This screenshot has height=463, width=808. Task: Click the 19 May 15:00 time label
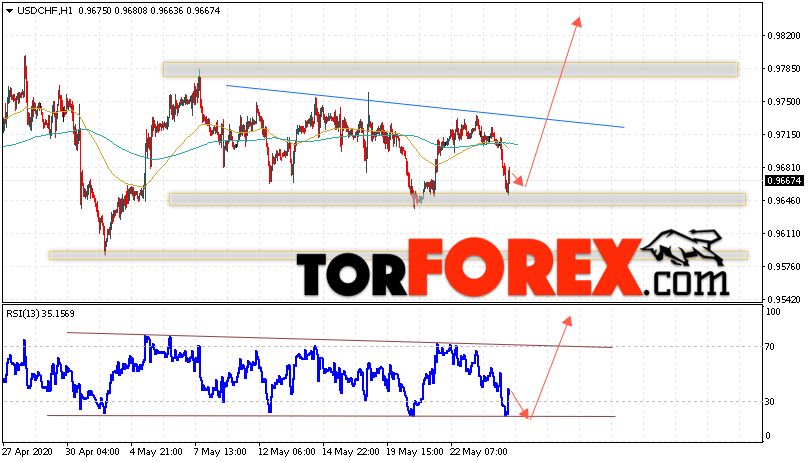(x=414, y=452)
